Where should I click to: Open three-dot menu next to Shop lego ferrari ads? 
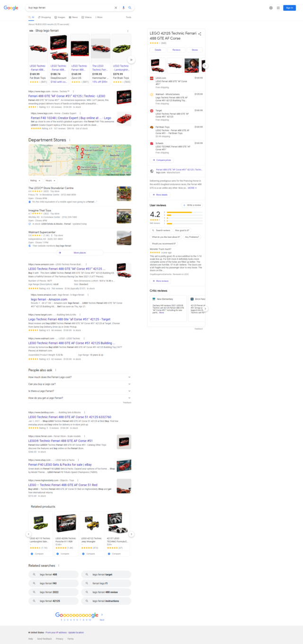point(127,31)
